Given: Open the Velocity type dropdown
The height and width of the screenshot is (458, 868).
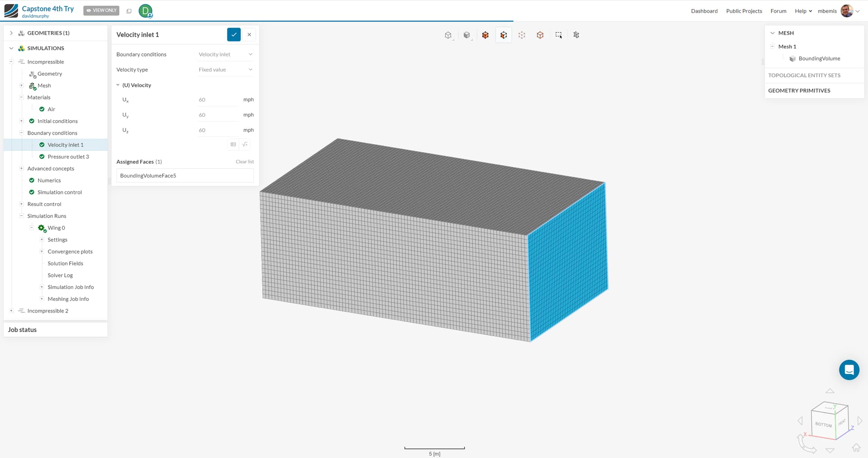Looking at the screenshot, I should 225,70.
